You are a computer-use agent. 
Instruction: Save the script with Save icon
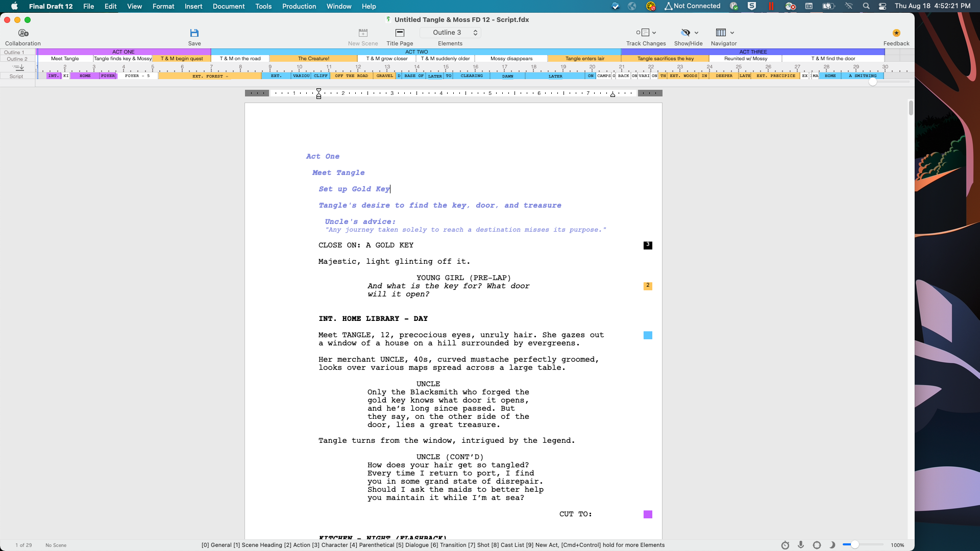click(194, 33)
